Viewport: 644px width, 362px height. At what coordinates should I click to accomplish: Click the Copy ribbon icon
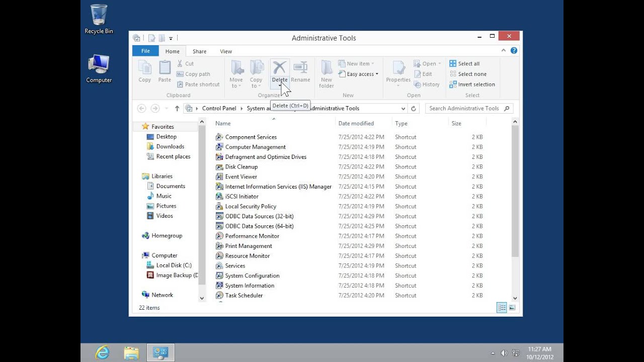coord(145,67)
